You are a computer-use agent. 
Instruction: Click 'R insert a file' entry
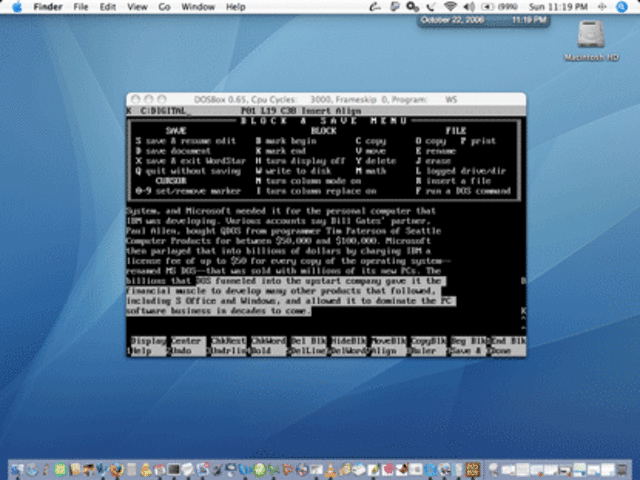453,181
